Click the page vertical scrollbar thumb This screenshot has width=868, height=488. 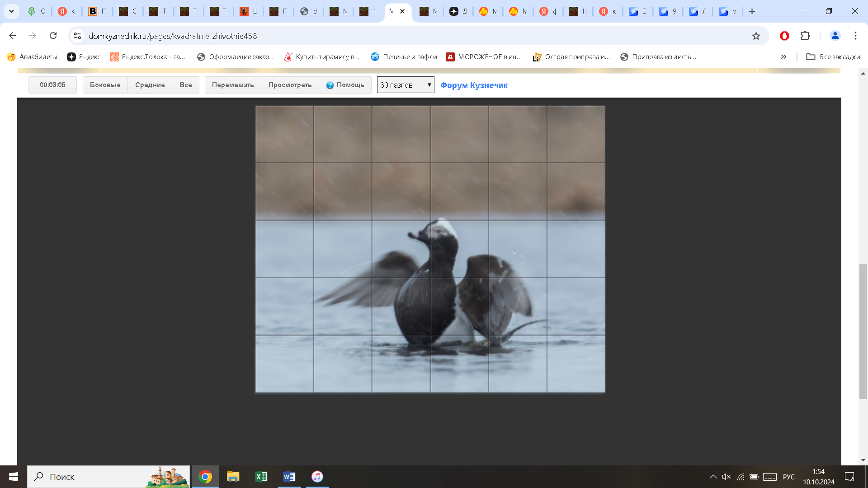(863, 331)
